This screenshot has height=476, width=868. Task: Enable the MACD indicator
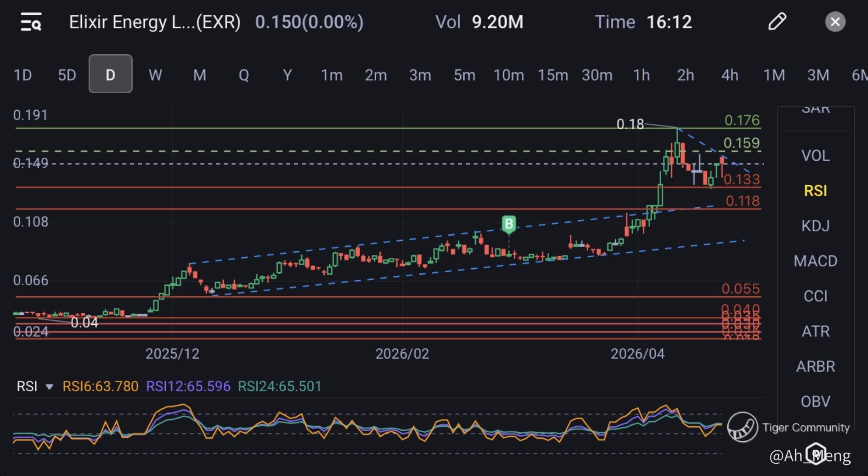coord(815,261)
